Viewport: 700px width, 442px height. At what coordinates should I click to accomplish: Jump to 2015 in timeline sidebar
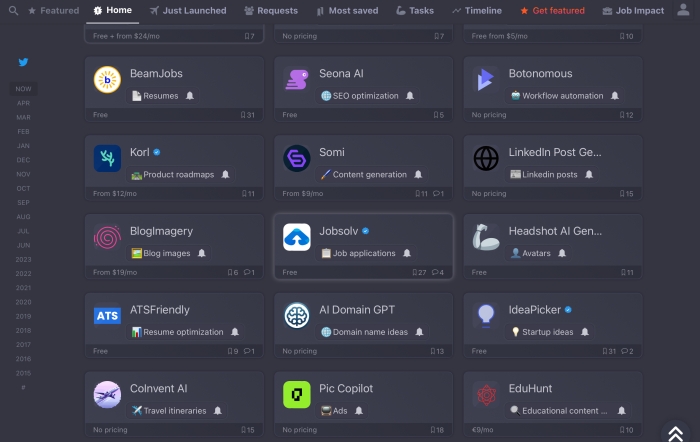click(23, 373)
